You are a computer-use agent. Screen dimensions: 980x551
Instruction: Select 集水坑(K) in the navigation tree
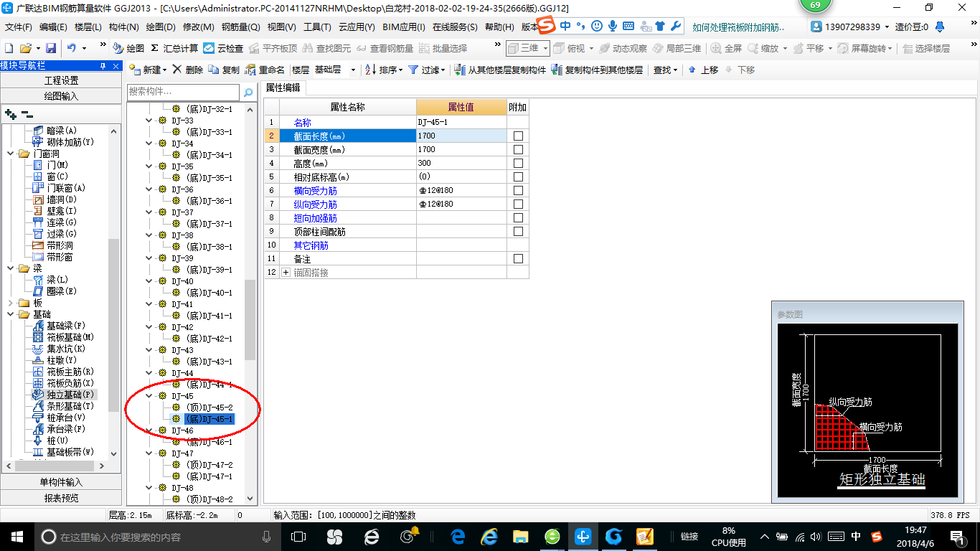click(x=60, y=349)
